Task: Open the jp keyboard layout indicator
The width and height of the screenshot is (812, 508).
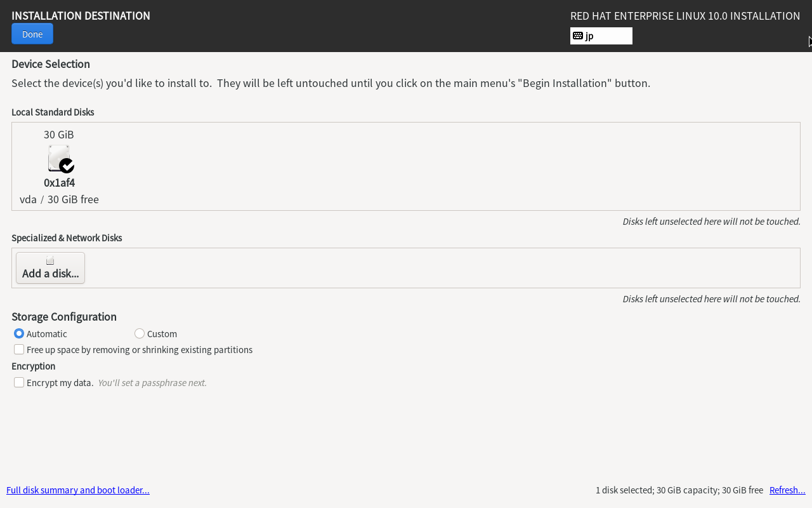Action: click(601, 36)
